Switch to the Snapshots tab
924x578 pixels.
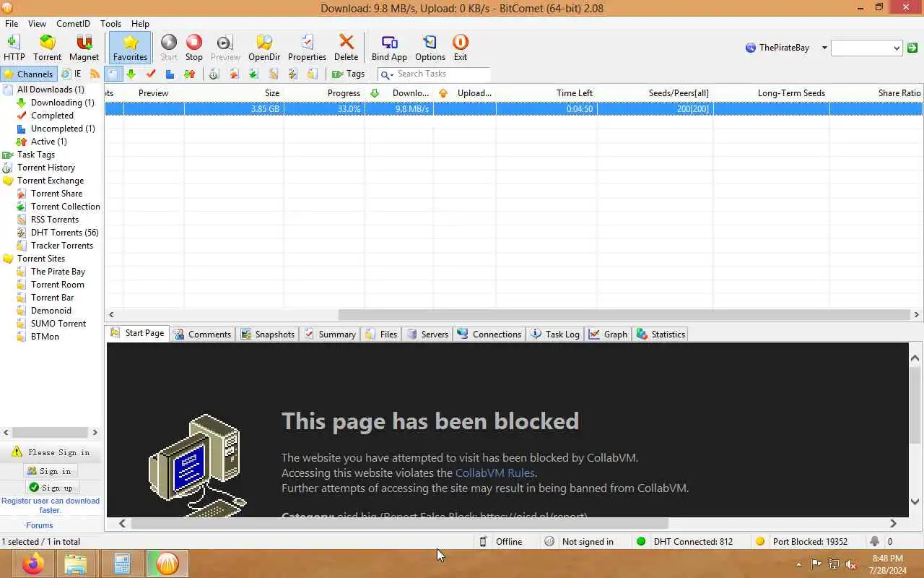[x=268, y=334]
